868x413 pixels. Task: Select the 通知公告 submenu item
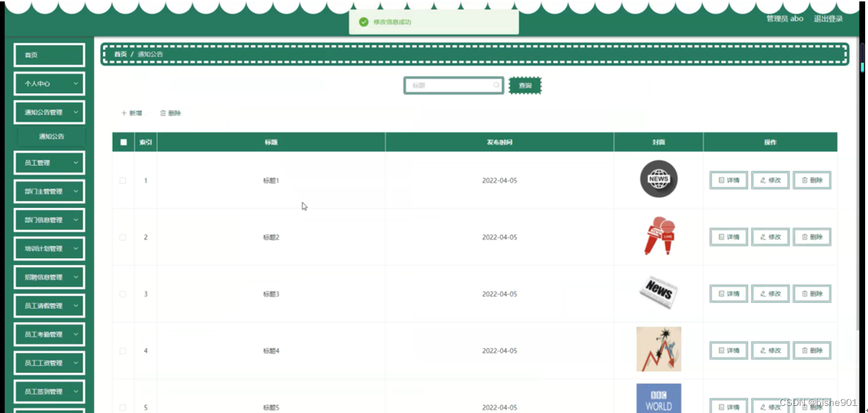pos(51,136)
